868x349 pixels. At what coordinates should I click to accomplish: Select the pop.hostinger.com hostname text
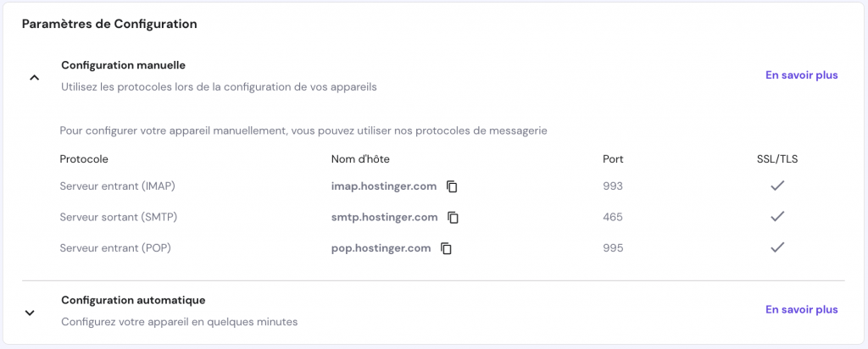click(381, 248)
